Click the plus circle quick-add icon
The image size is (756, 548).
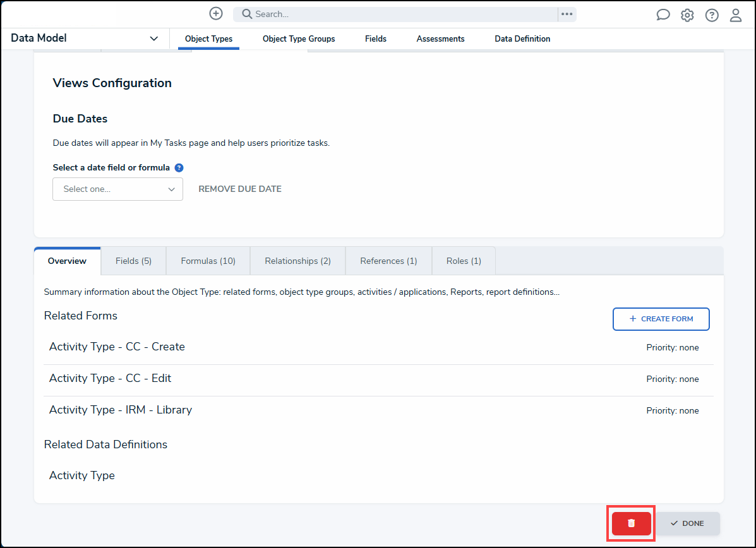(x=216, y=14)
